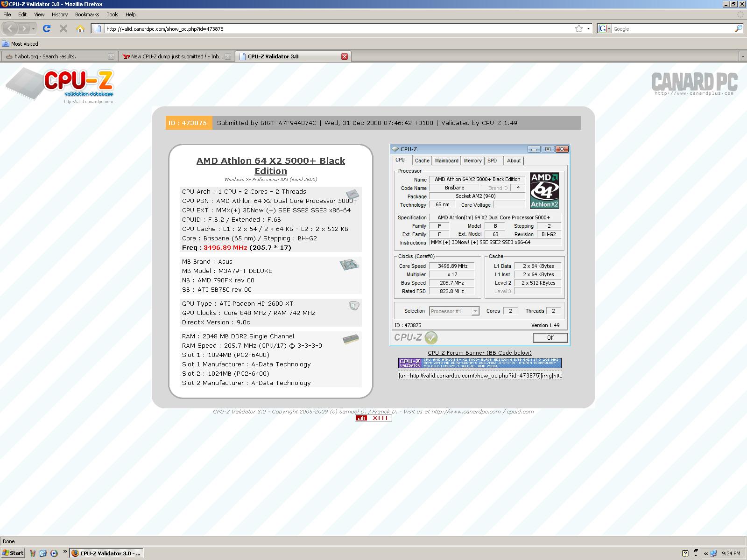The width and height of the screenshot is (747, 560).
Task: Stop loading the page
Action: (63, 28)
